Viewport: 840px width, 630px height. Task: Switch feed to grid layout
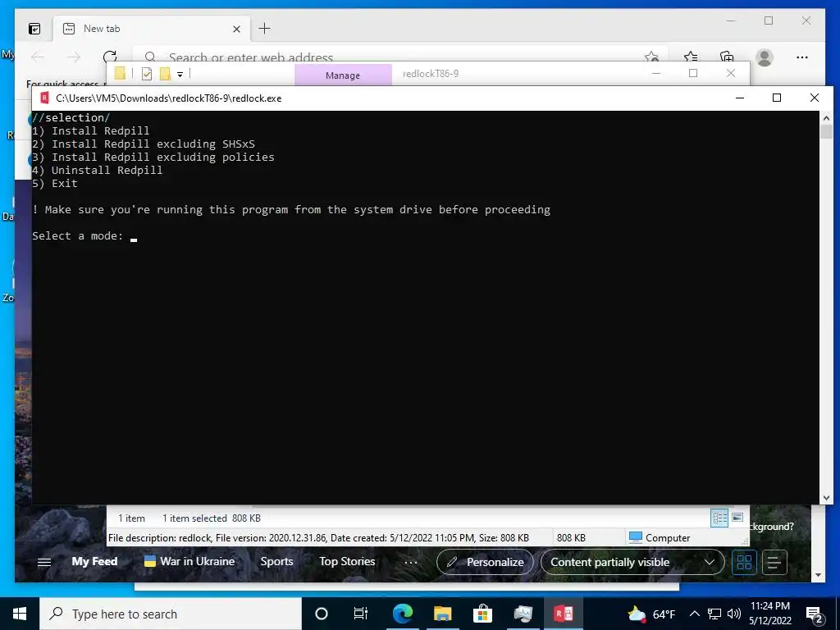[x=744, y=562]
